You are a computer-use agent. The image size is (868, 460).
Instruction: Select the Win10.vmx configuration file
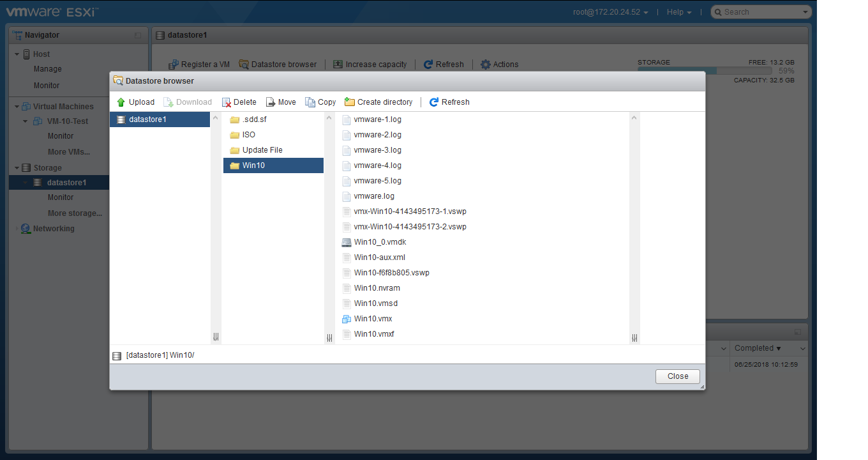(x=373, y=319)
